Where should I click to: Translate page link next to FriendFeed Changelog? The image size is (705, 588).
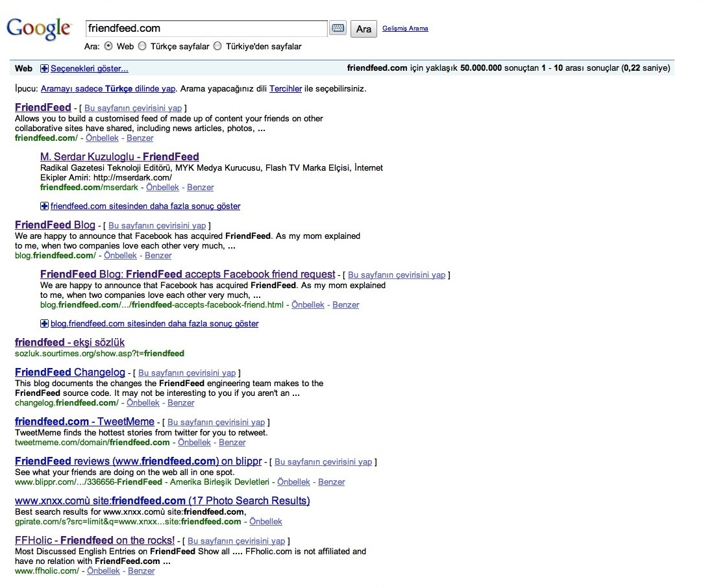pyautogui.click(x=187, y=373)
